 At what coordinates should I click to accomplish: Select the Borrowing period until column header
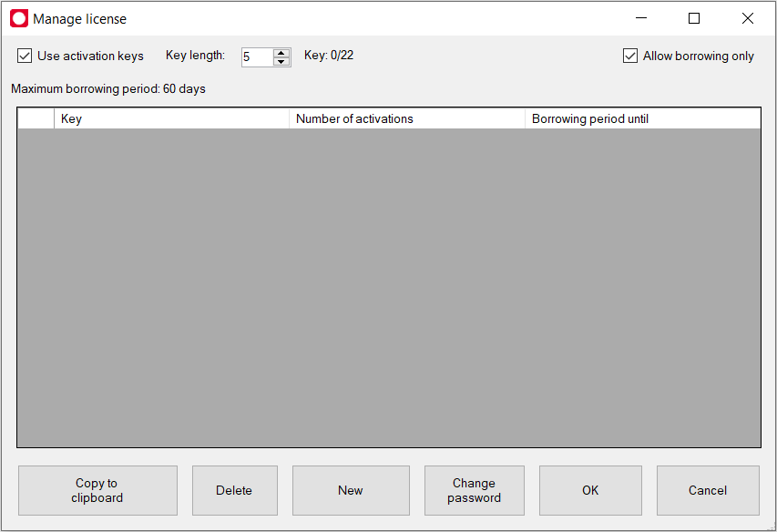(x=641, y=119)
